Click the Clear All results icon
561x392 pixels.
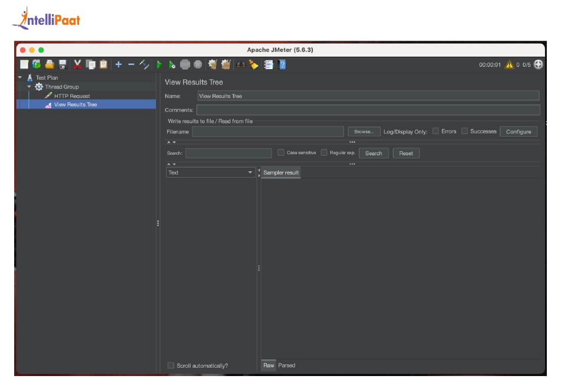(x=226, y=64)
